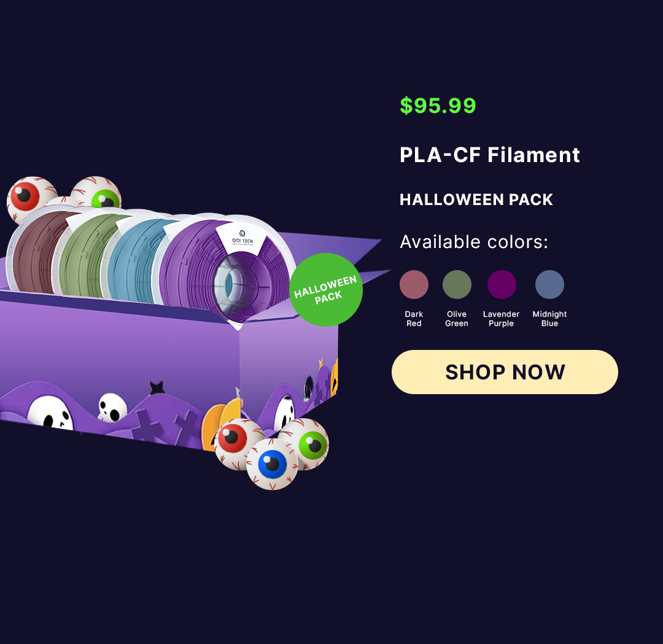Image resolution: width=663 pixels, height=644 pixels.
Task: Click the HALLOWEEN PACK heading text
Action: (476, 200)
